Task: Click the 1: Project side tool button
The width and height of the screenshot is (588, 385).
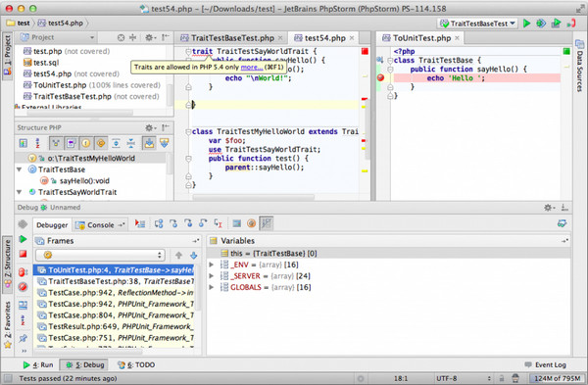Action: tap(8, 55)
